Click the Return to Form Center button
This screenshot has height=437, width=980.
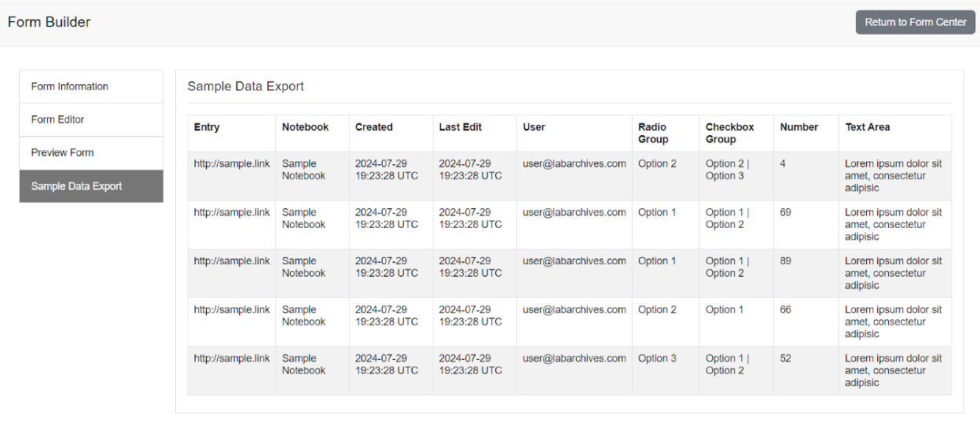tap(915, 22)
